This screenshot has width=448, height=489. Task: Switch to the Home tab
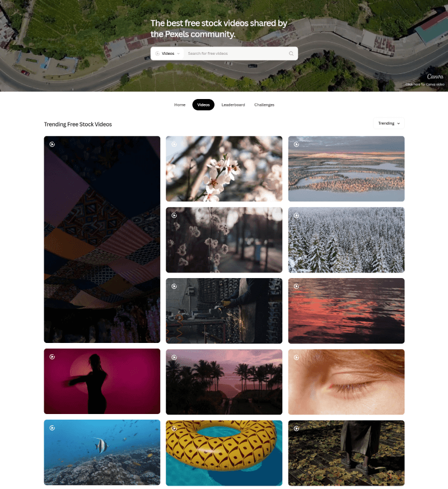tap(180, 105)
